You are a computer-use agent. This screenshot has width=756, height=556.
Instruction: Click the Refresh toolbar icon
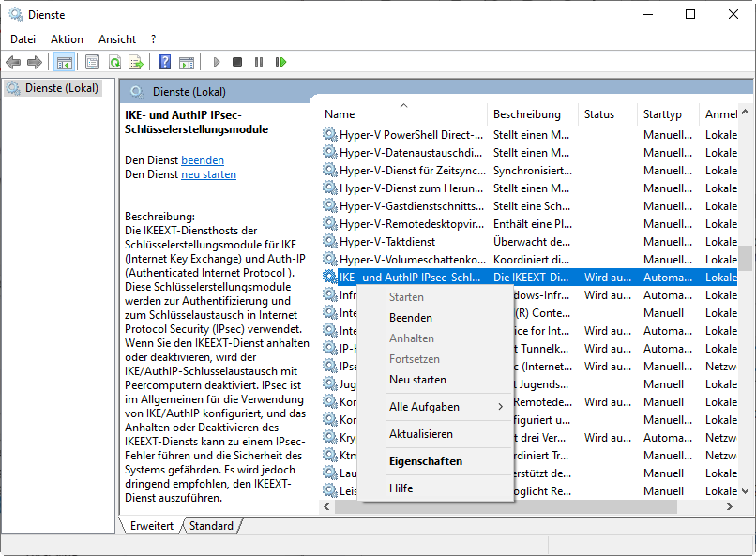(114, 62)
